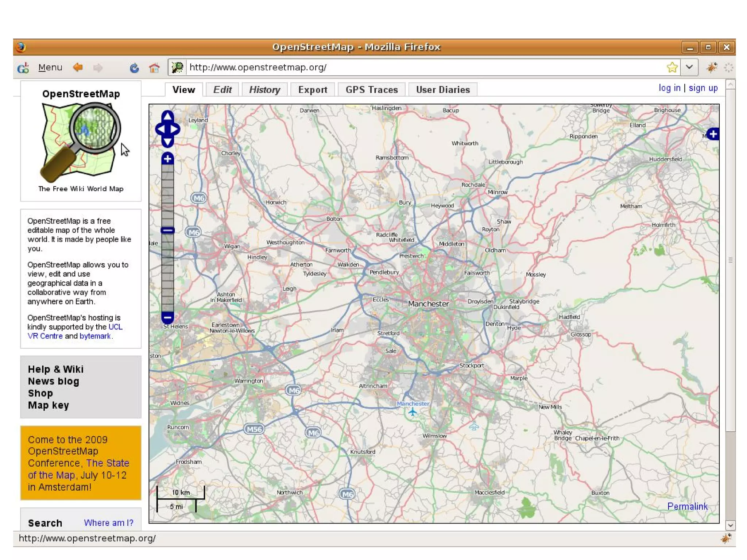Click the Huddersfield label on map
Viewport: 747px width, 560px height.
[665, 159]
